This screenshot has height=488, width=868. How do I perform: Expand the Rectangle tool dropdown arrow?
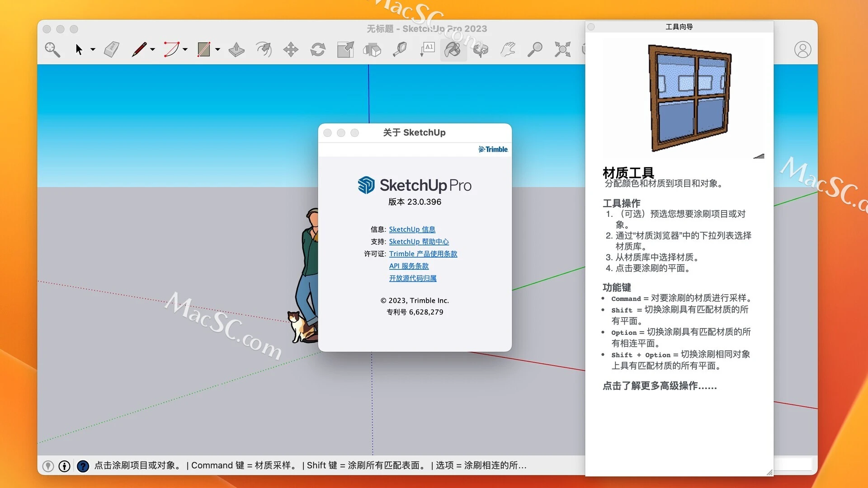(217, 50)
